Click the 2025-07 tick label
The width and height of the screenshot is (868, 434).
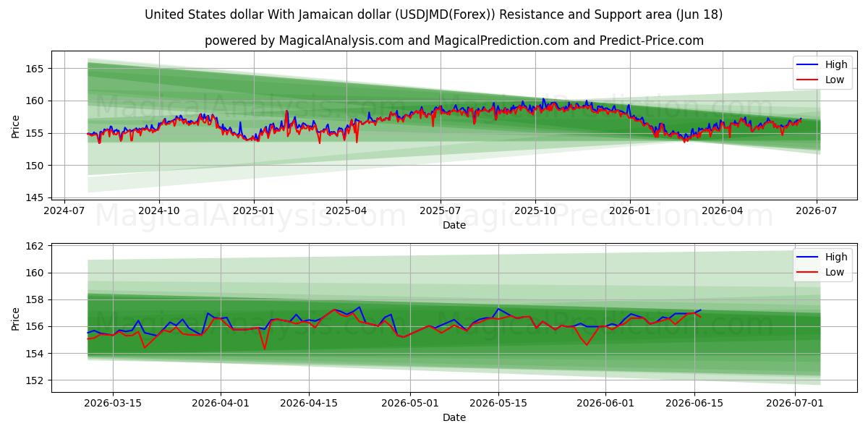[x=441, y=211]
